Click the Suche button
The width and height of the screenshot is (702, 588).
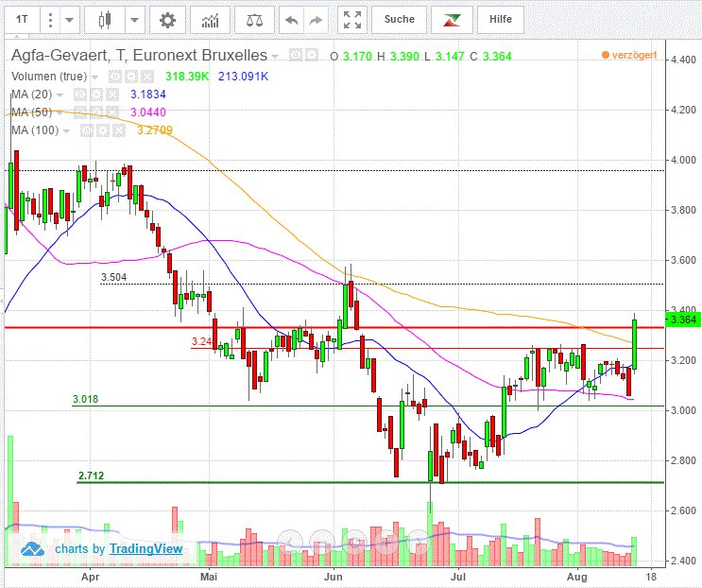click(x=399, y=20)
